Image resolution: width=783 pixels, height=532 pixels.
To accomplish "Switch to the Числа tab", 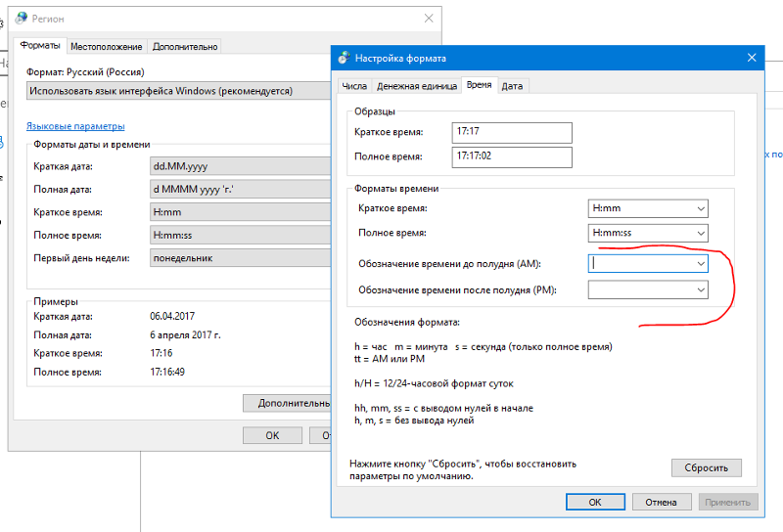I will click(354, 86).
